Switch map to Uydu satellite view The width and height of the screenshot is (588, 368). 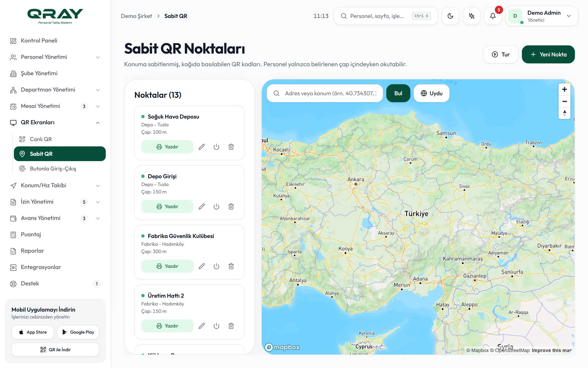(x=432, y=93)
